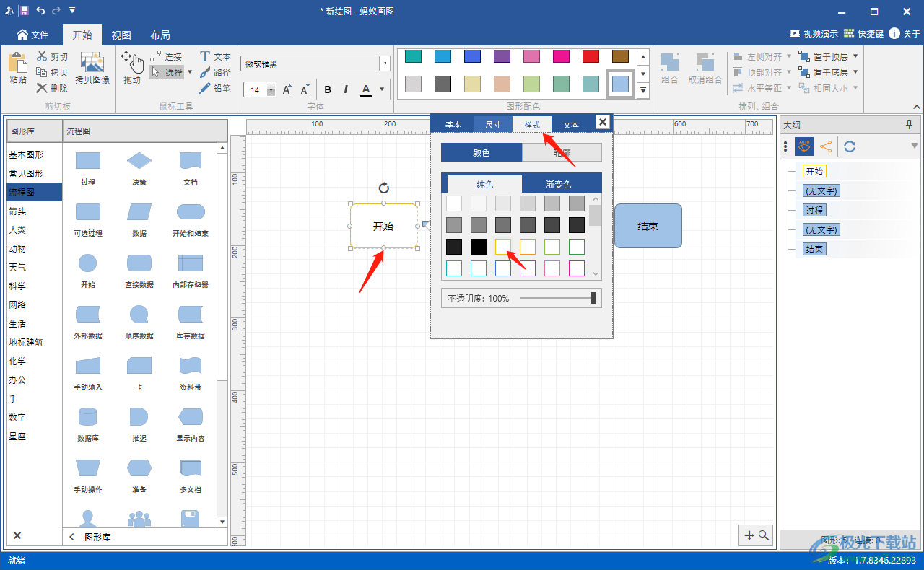Click the refresh icon in the outline panel

850,146
